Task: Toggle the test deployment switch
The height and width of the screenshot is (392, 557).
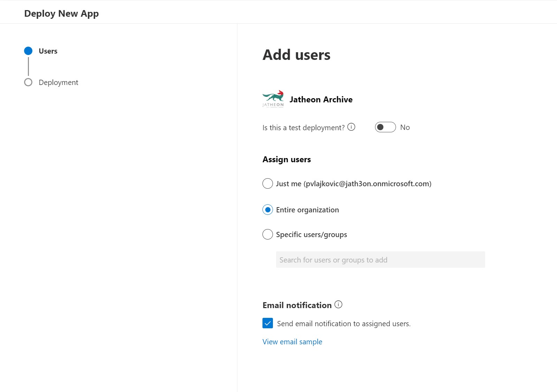Action: (385, 127)
